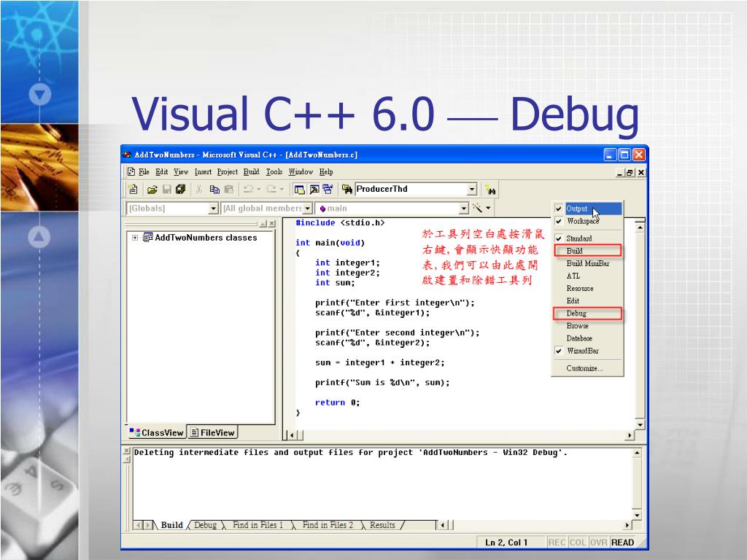
Task: Open the Insert menu
Action: pos(203,172)
